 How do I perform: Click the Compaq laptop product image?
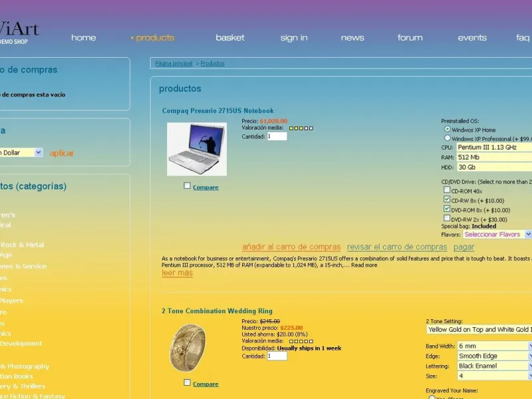pos(197,149)
